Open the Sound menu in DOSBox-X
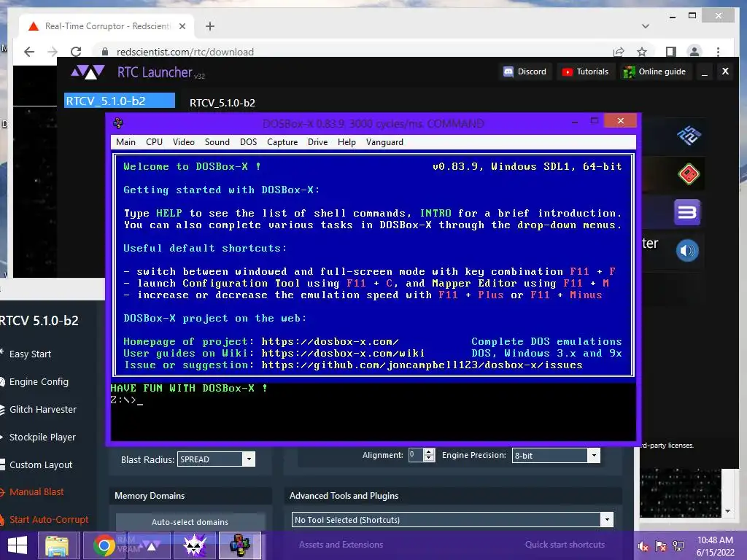 click(217, 142)
